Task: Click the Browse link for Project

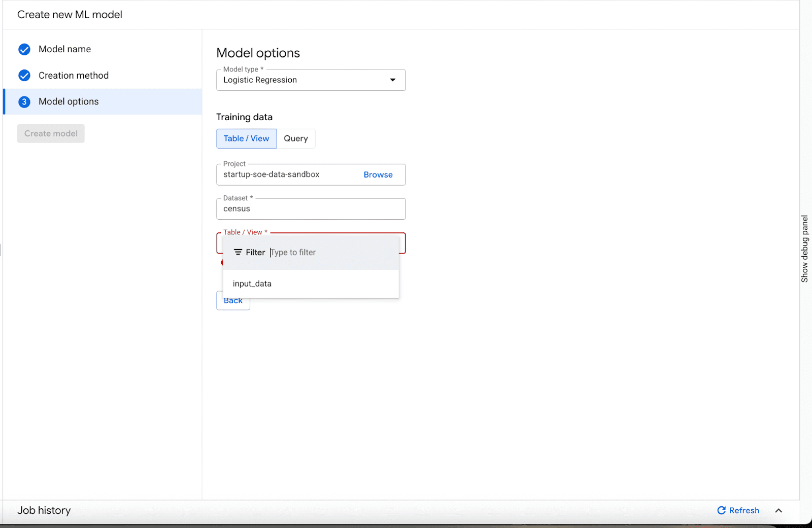Action: point(378,174)
